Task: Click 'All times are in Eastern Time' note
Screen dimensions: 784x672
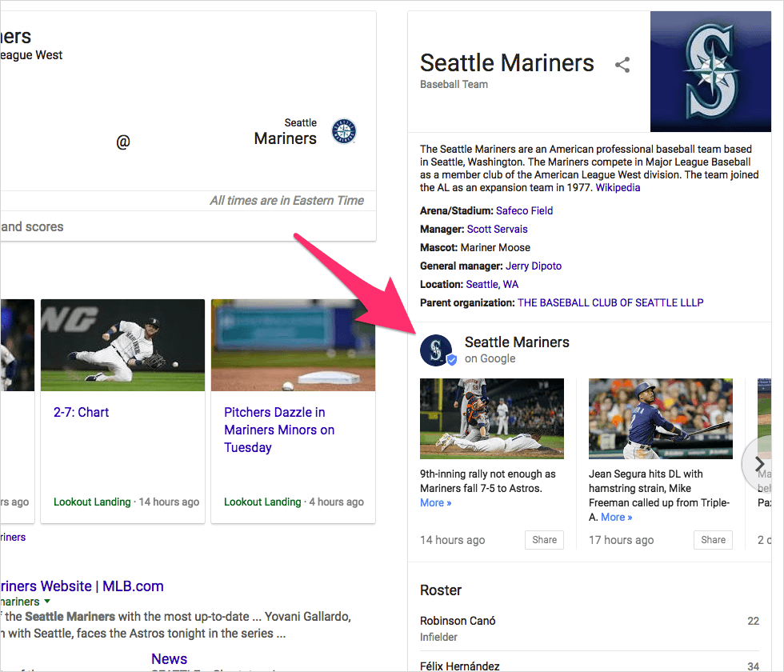Action: tap(287, 201)
